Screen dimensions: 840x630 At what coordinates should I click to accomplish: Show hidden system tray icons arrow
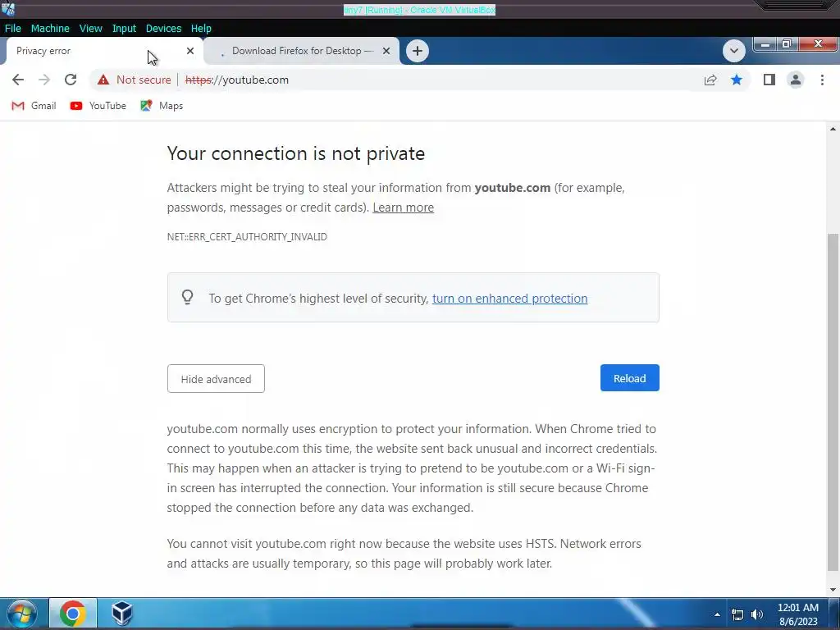717,614
